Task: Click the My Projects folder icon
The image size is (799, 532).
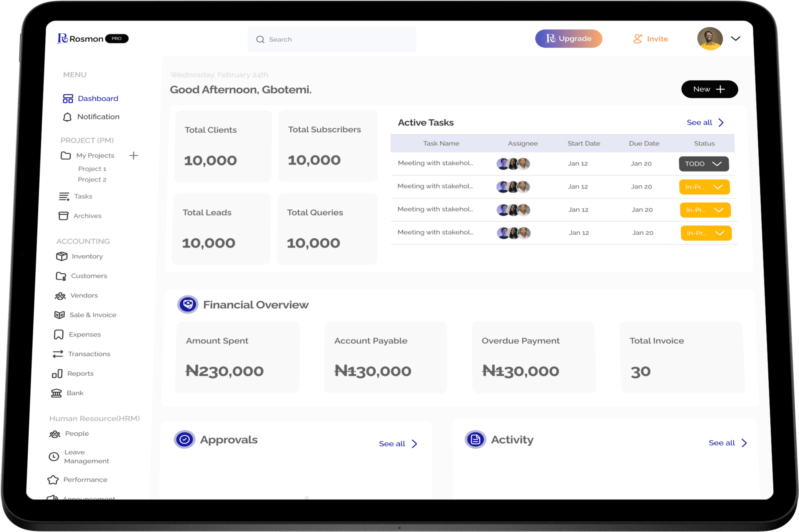Action: pos(66,155)
